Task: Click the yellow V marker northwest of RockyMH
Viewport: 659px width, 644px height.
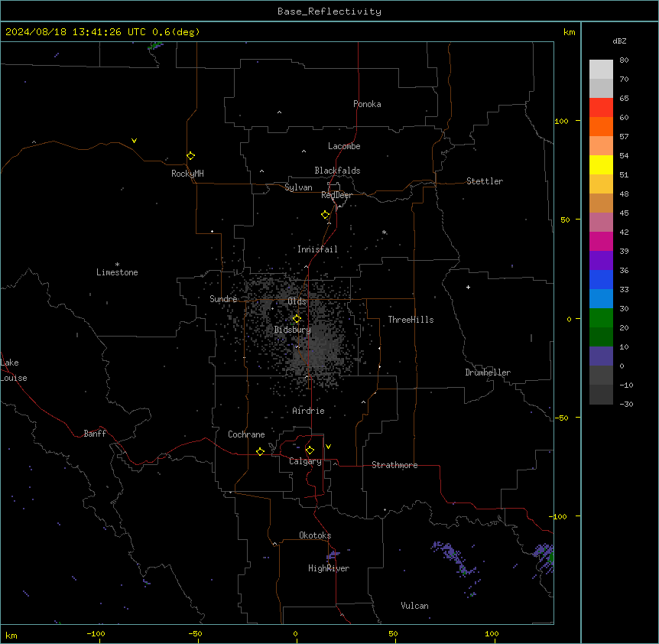Action: (x=134, y=141)
